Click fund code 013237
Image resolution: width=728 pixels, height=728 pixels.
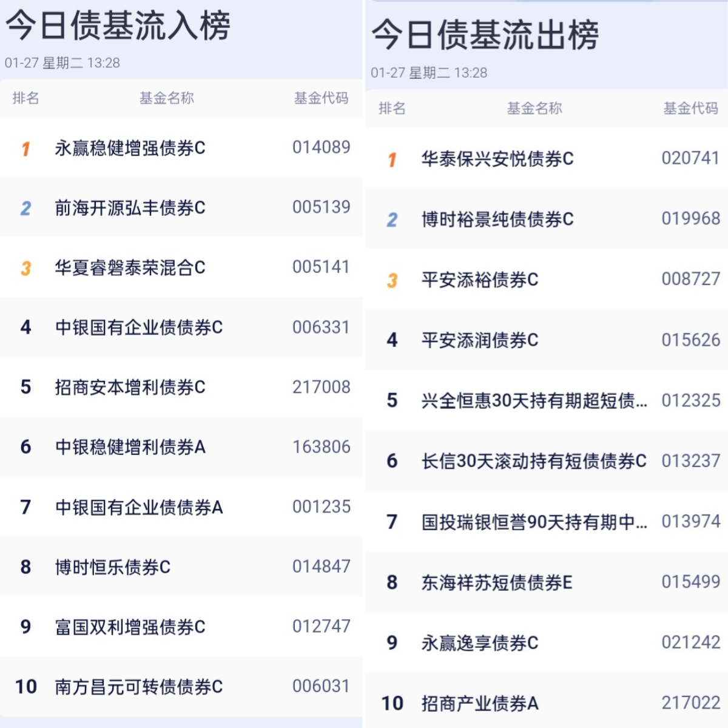[690, 461]
